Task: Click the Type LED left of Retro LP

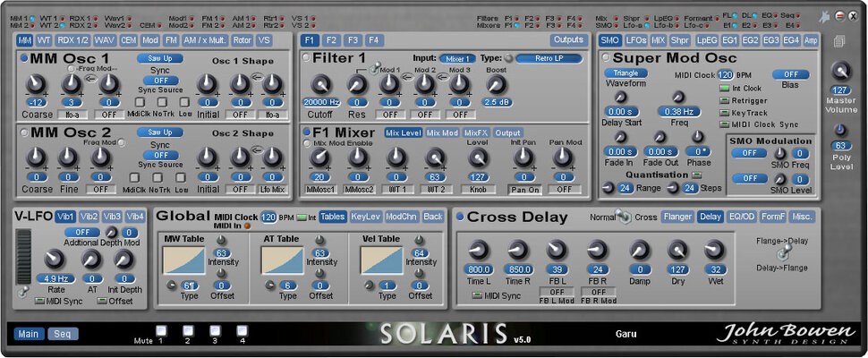Action: pos(507,59)
